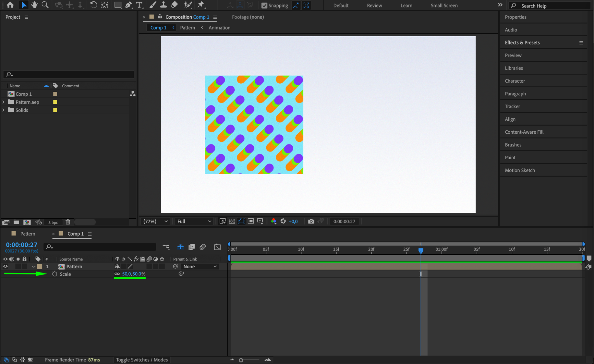Click the Review workspace link
This screenshot has height=364, width=594.
click(374, 5)
